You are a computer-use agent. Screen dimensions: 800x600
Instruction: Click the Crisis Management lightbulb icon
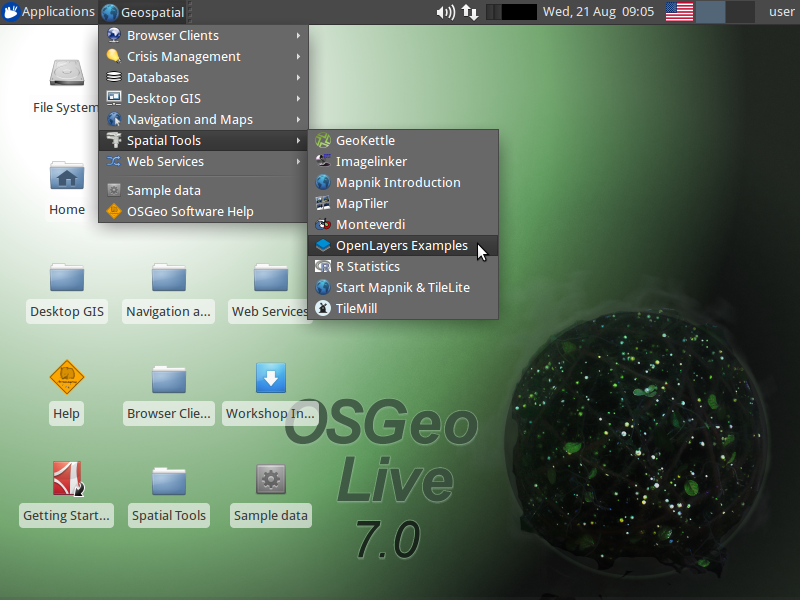point(114,56)
